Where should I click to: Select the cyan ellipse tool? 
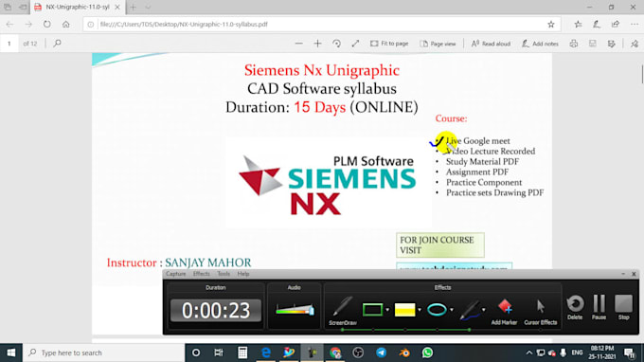(437, 309)
